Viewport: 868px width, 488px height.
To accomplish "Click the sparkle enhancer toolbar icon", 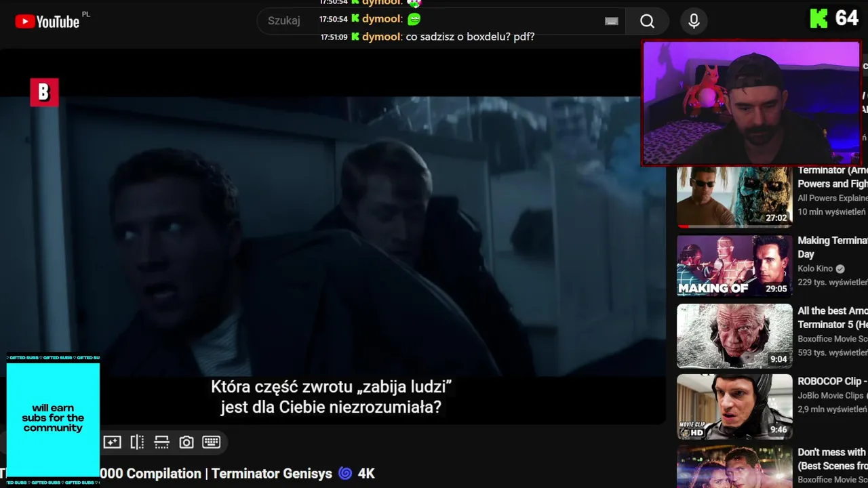I will click(112, 442).
